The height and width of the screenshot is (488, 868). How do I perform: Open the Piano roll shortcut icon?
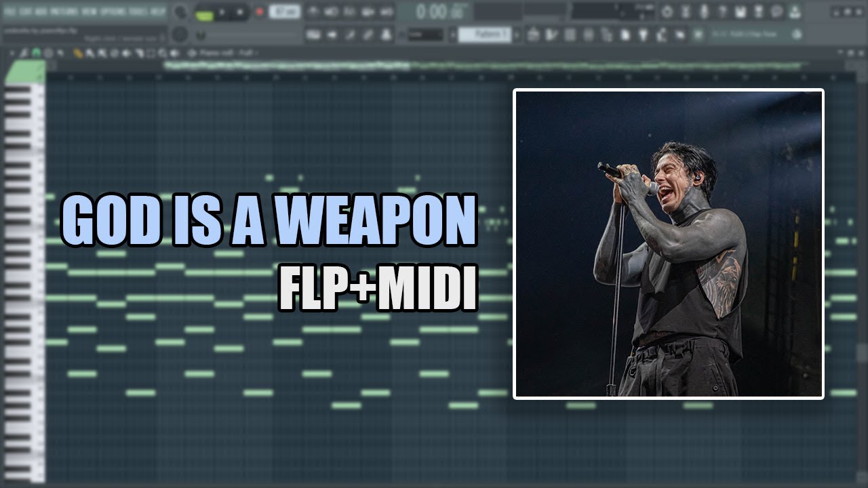point(551,34)
